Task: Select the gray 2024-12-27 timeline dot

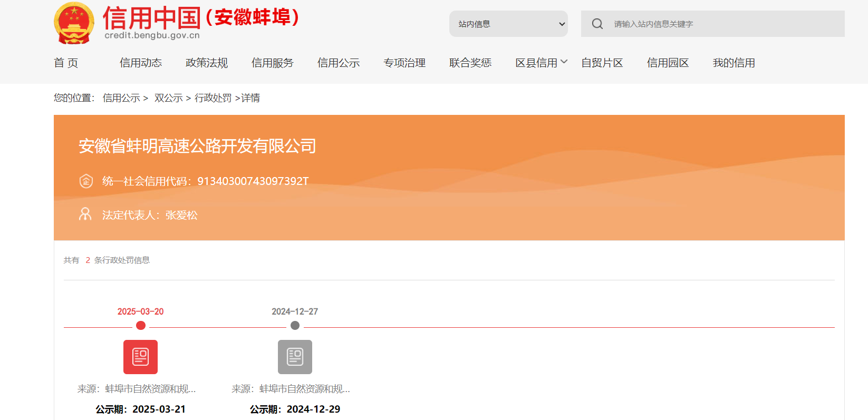Action: pyautogui.click(x=295, y=326)
